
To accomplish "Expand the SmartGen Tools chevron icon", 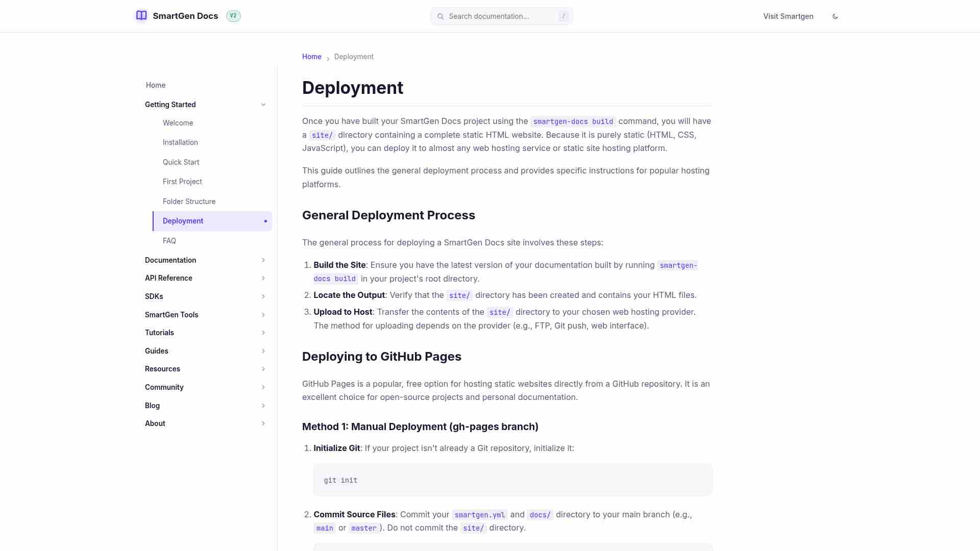I will click(263, 315).
